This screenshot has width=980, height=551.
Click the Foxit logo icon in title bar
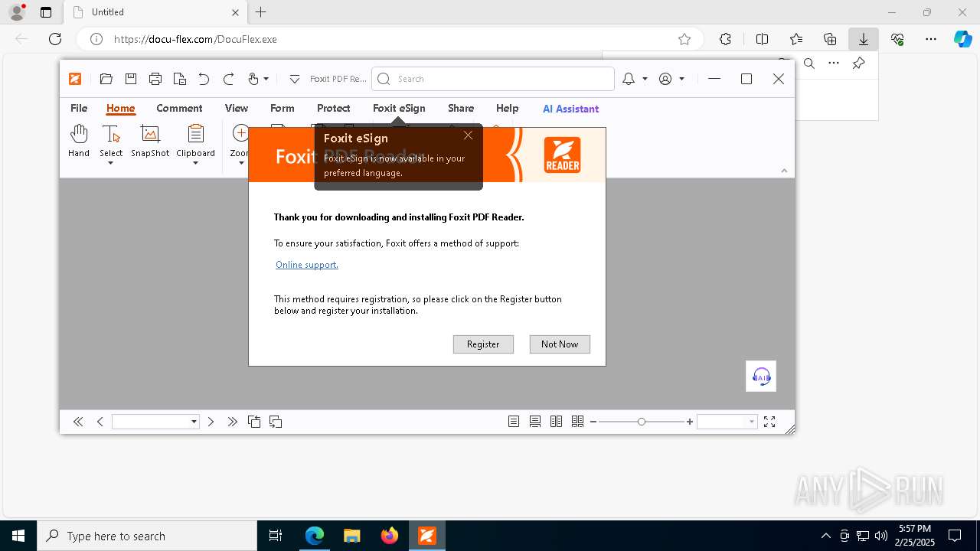[75, 79]
